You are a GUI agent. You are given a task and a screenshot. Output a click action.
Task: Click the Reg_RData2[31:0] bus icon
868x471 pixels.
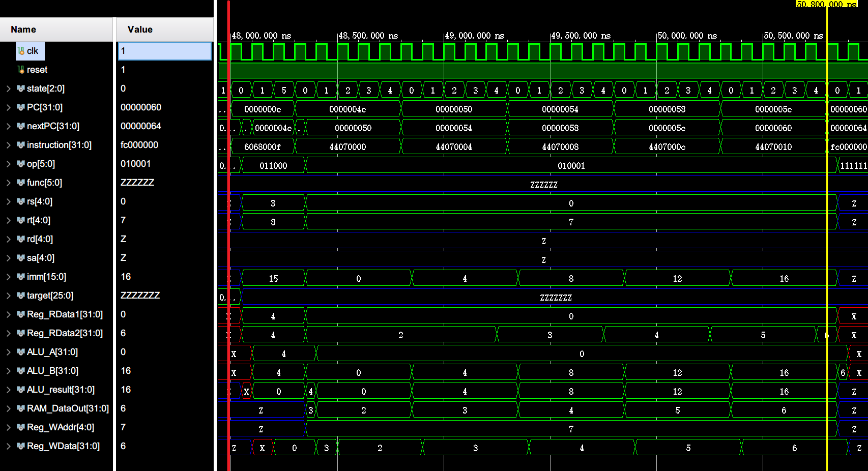point(21,333)
